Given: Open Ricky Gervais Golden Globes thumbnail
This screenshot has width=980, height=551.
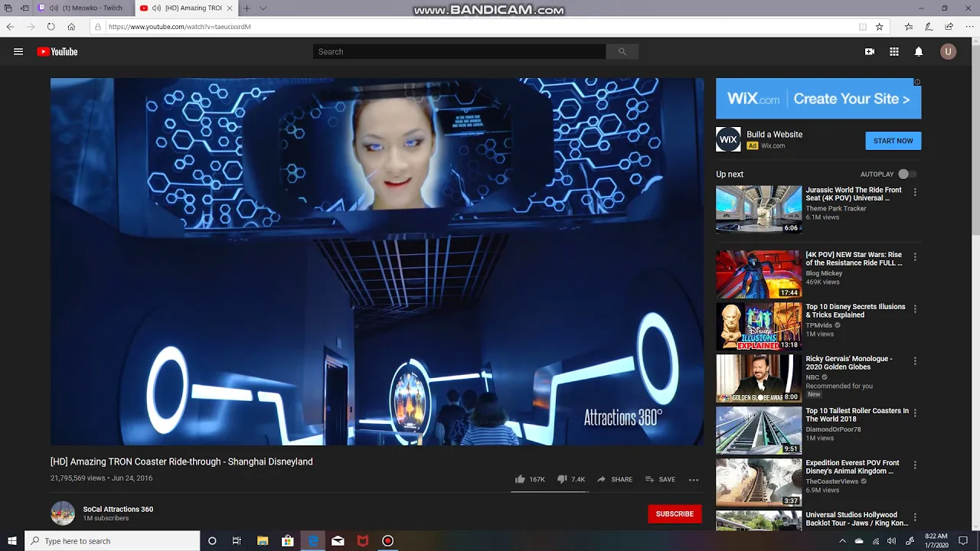Looking at the screenshot, I should tap(759, 378).
